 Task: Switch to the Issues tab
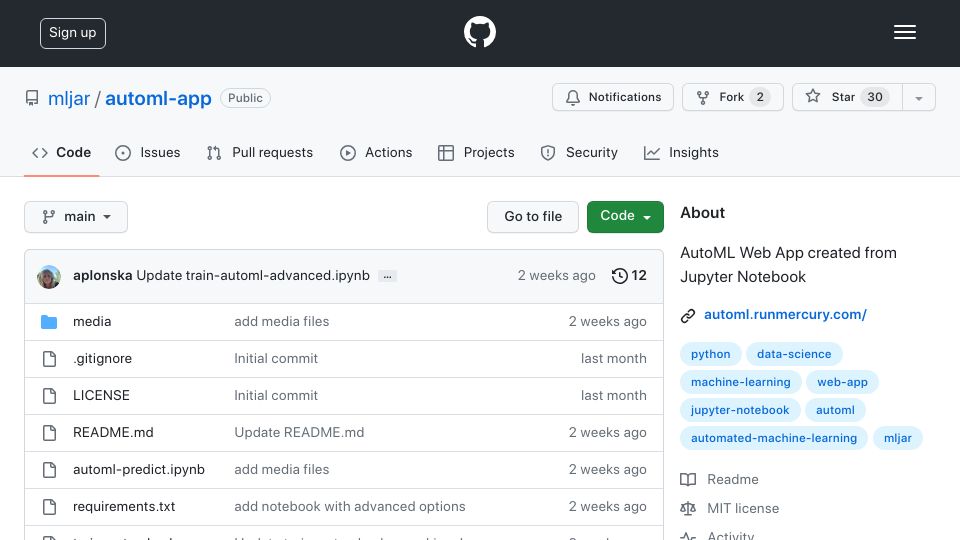click(148, 152)
